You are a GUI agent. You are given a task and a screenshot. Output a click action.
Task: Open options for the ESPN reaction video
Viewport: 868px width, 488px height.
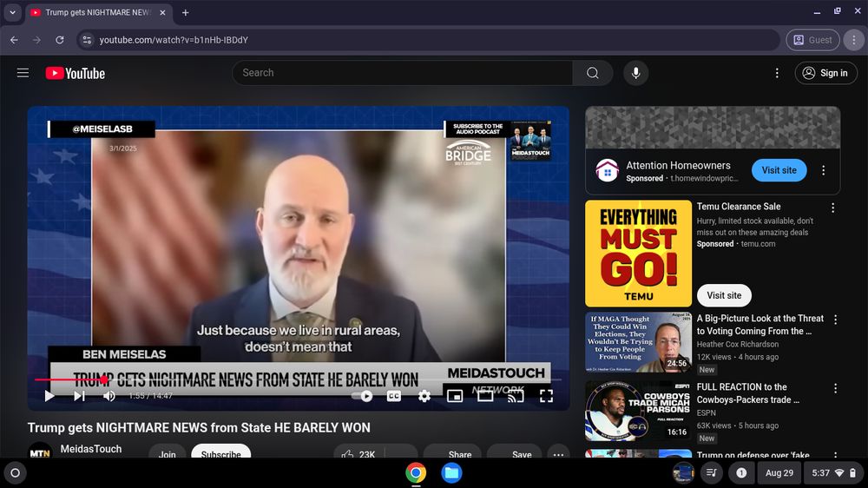pyautogui.click(x=835, y=388)
